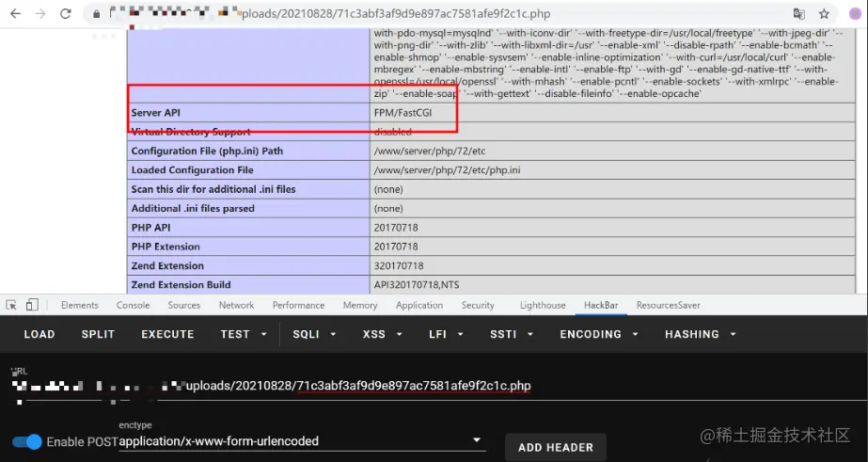This screenshot has height=462, width=868.
Task: Select 'Zend Extension Build' label
Action: coord(181,285)
